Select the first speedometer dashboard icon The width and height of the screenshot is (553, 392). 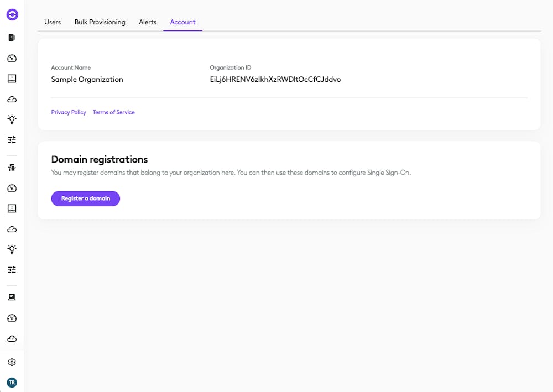click(12, 58)
